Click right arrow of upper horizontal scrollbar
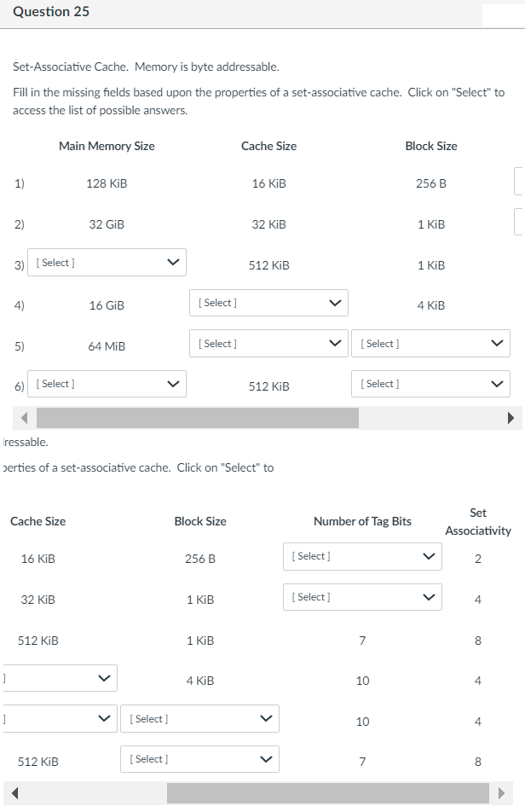The width and height of the screenshot is (525, 812). pyautogui.click(x=511, y=418)
